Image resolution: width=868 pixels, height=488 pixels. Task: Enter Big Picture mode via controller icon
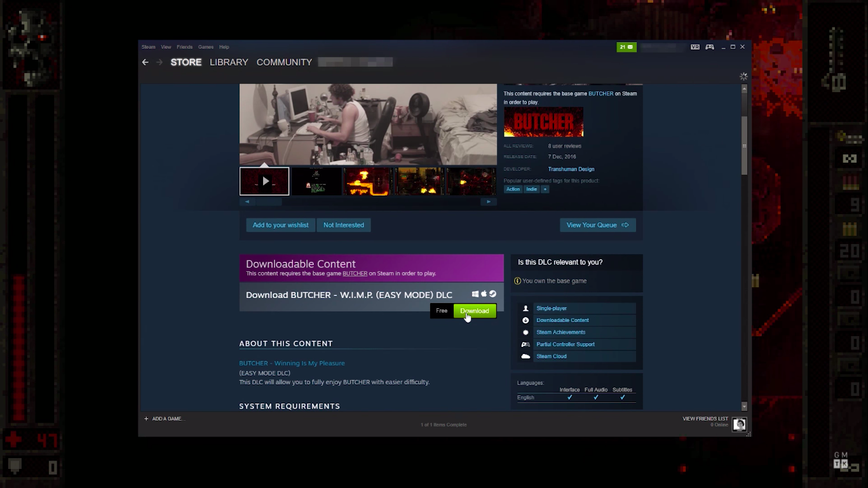(710, 47)
